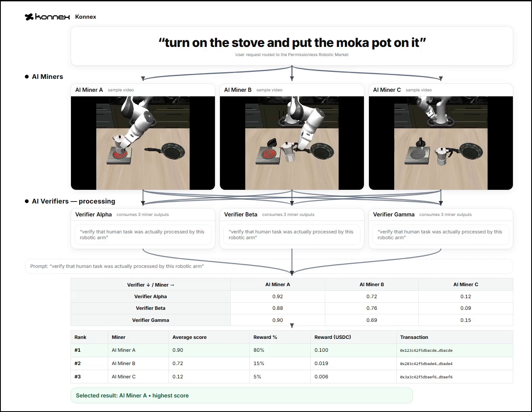Open transaction hash for AI Miner A
The image size is (532, 412).
point(426,351)
